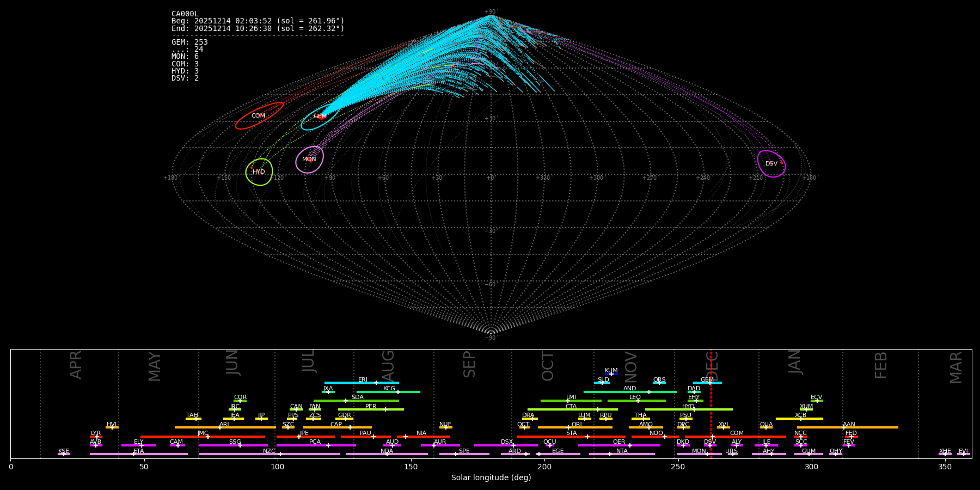Select the XCB shower bar on the timeline
980x490 pixels.
[799, 419]
